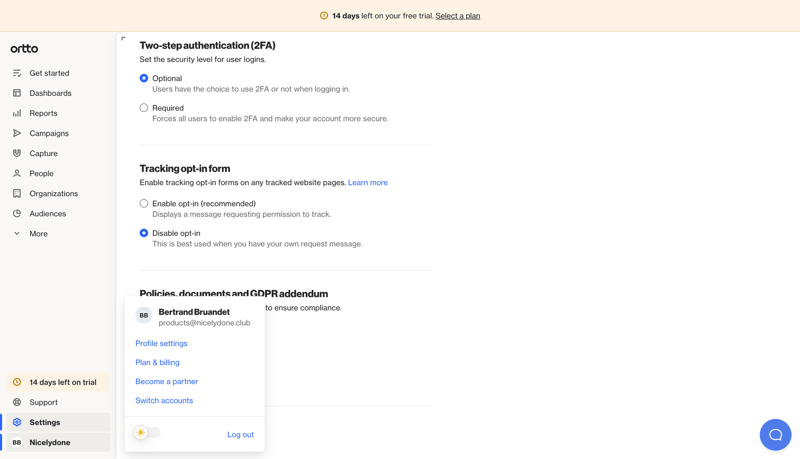Choose Switch accounts in the popup
800x459 pixels.
click(x=164, y=400)
